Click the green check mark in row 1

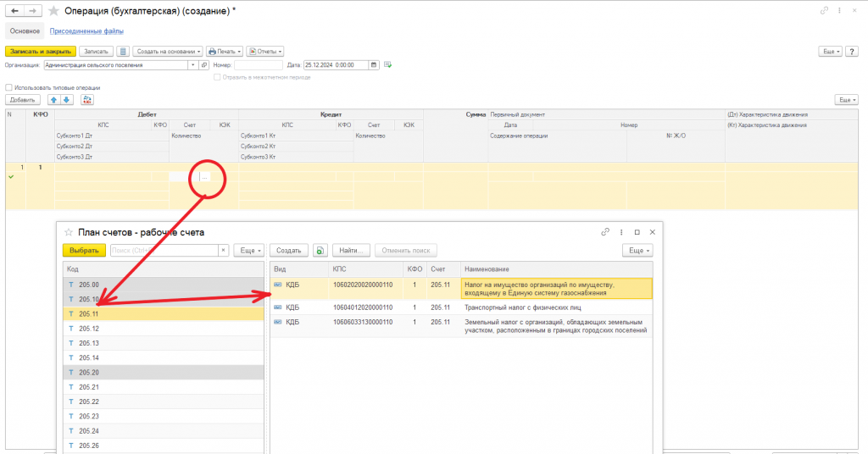tap(11, 177)
